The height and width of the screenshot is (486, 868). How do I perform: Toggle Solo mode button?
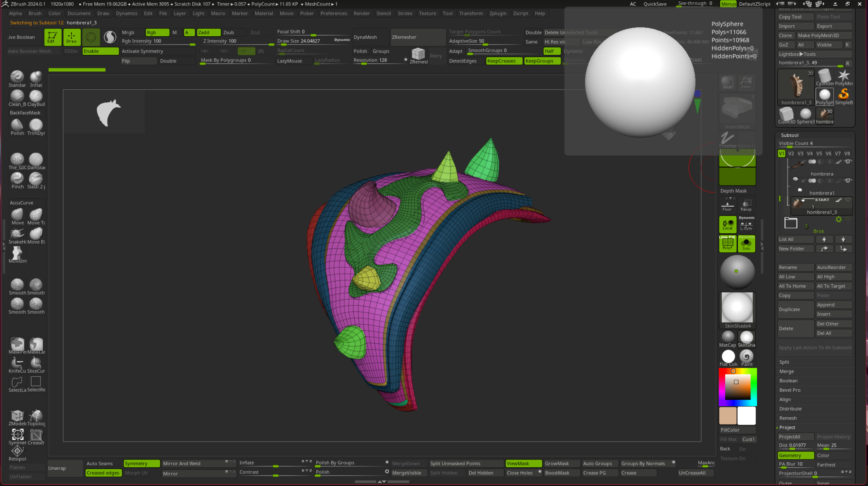tap(746, 243)
